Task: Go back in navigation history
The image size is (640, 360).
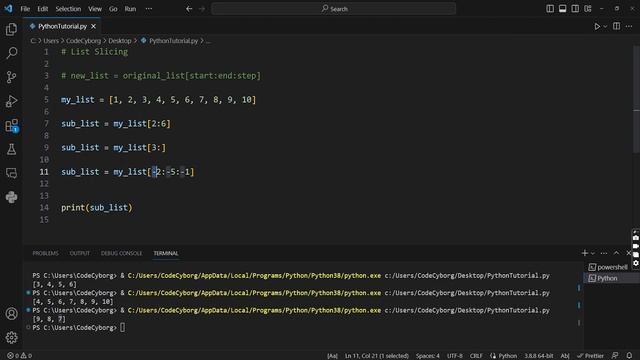Action: click(x=189, y=9)
